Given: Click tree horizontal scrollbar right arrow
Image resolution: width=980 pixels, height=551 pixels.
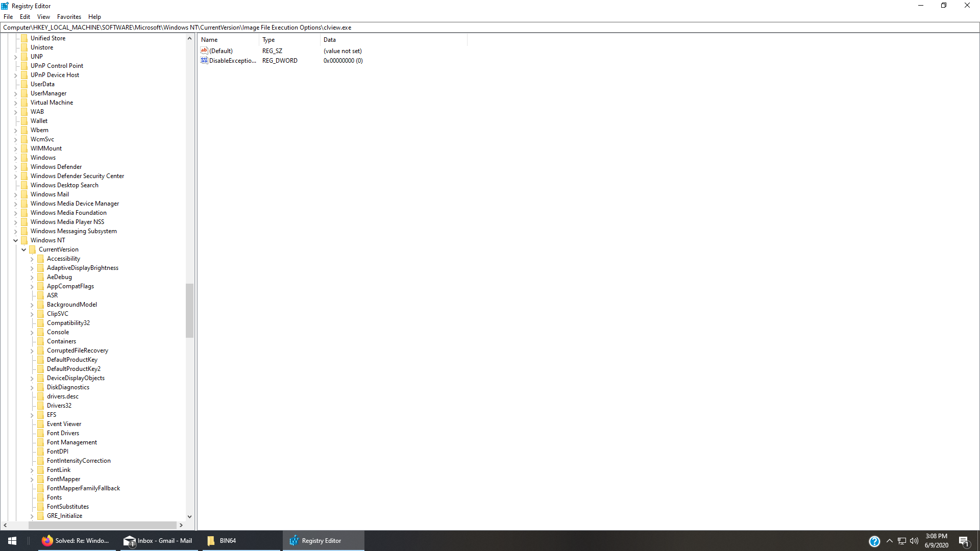Looking at the screenshot, I should click(x=181, y=525).
